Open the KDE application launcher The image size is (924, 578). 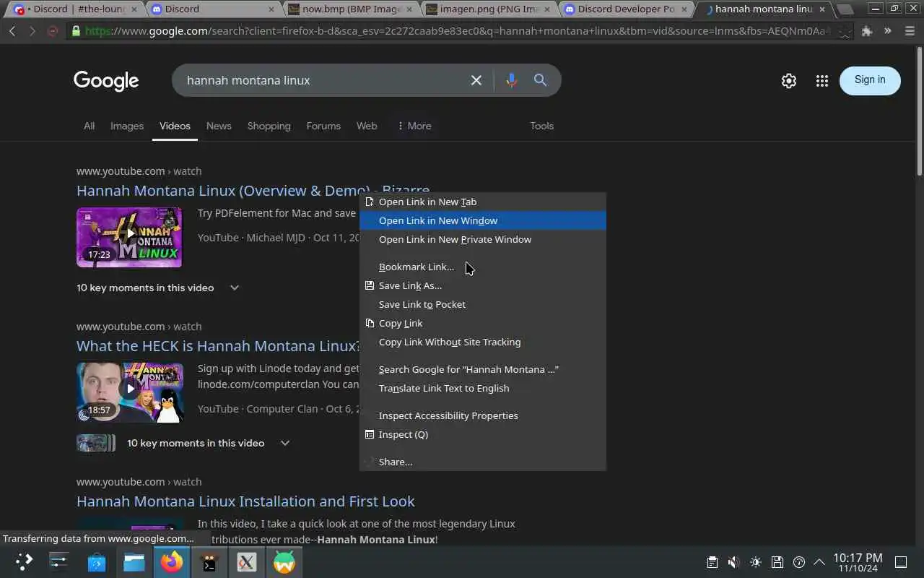click(25, 562)
